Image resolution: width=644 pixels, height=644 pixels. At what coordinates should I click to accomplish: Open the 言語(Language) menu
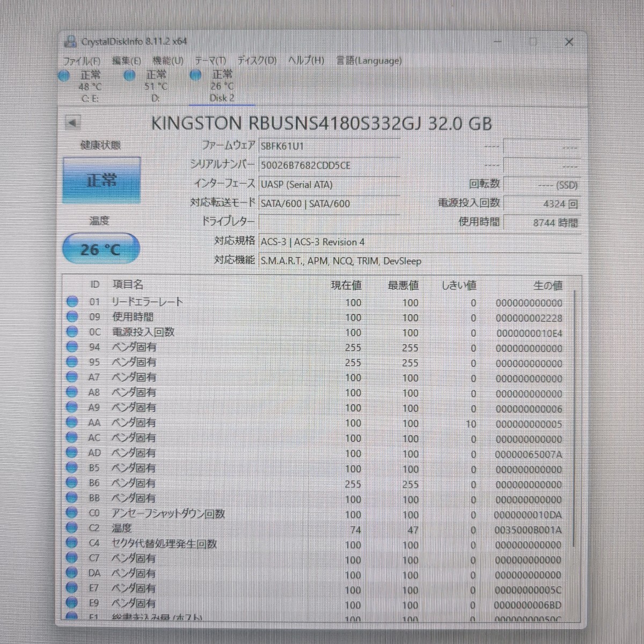tap(369, 61)
